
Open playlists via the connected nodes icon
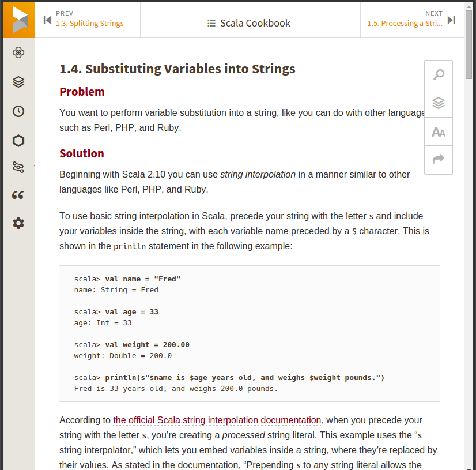point(18,168)
